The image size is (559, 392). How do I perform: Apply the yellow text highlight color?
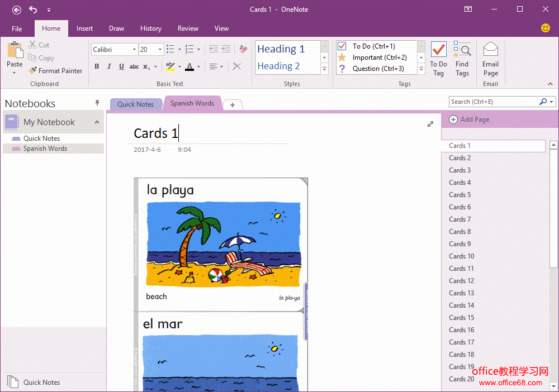(170, 66)
